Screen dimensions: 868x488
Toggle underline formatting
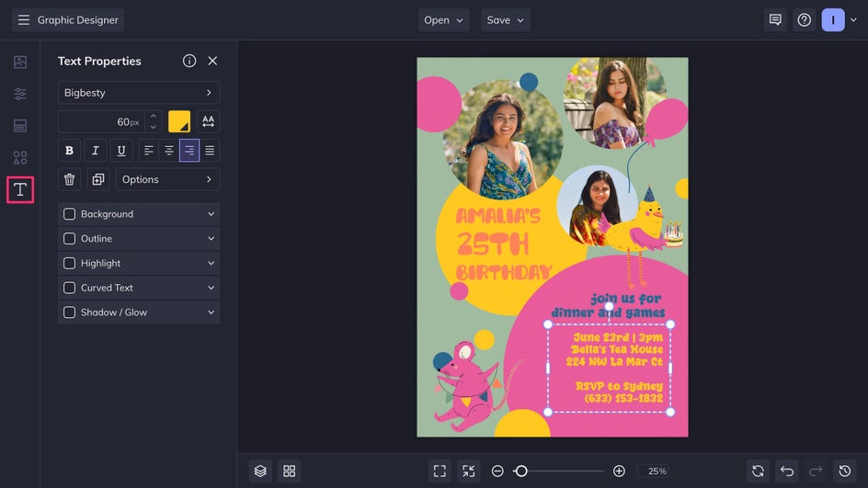121,151
